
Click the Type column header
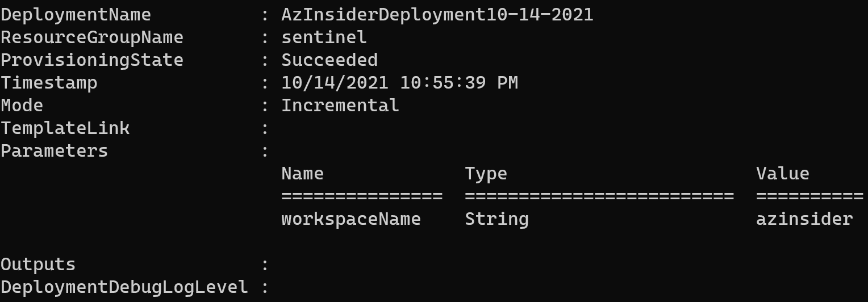486,174
